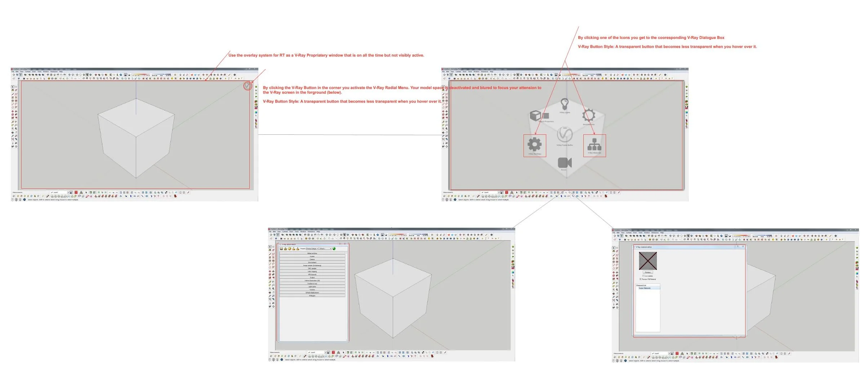Toggle the Preview Full Material checkbox

[640, 279]
